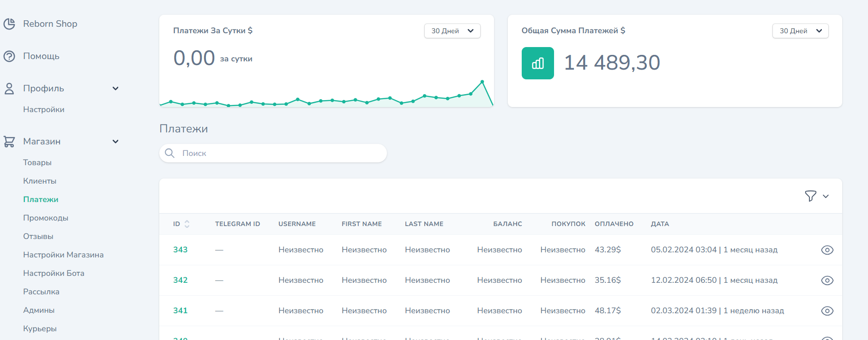View details of payment 342 via eye icon
This screenshot has height=340, width=868.
(827, 280)
